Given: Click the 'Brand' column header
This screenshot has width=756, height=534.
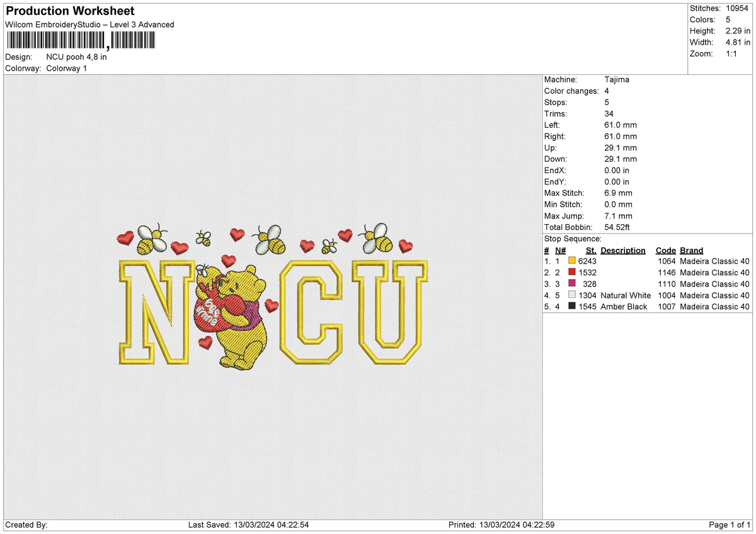Looking at the screenshot, I should point(691,250).
